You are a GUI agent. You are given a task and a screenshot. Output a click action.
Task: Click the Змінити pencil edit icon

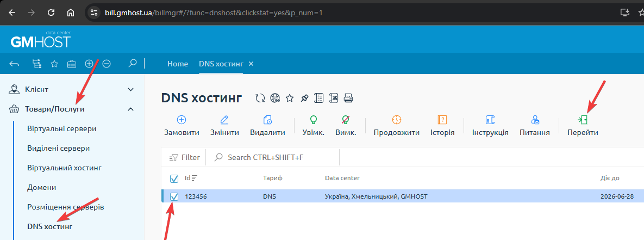pos(224,120)
